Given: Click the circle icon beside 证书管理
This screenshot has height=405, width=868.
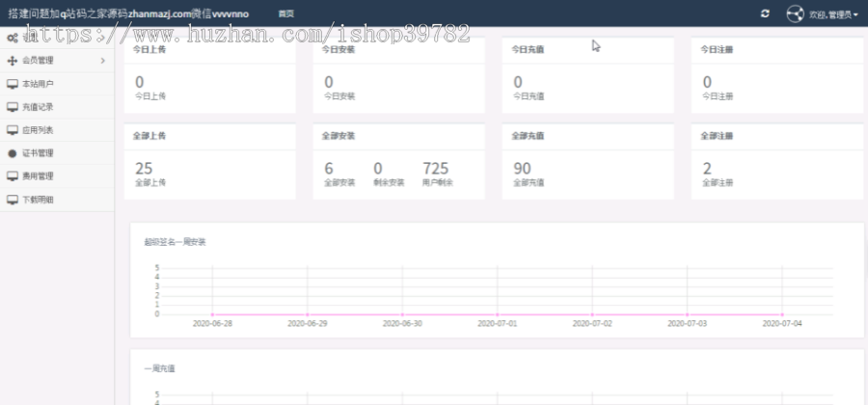Looking at the screenshot, I should tap(12, 153).
